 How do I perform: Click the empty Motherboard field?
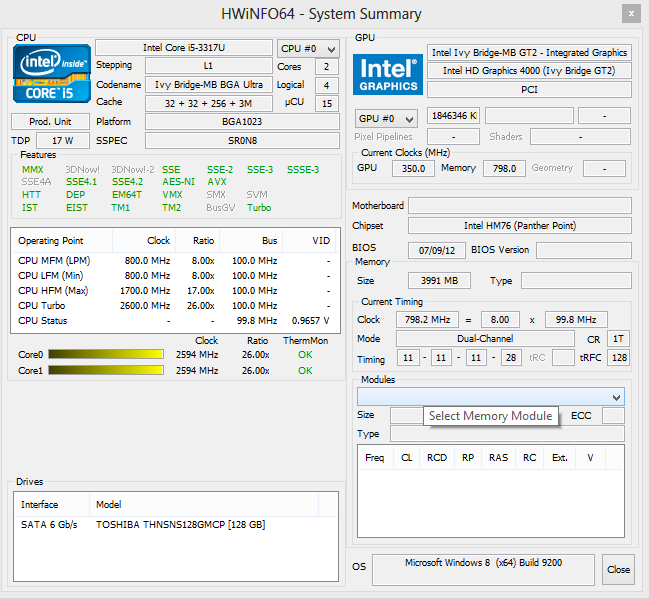coord(520,205)
